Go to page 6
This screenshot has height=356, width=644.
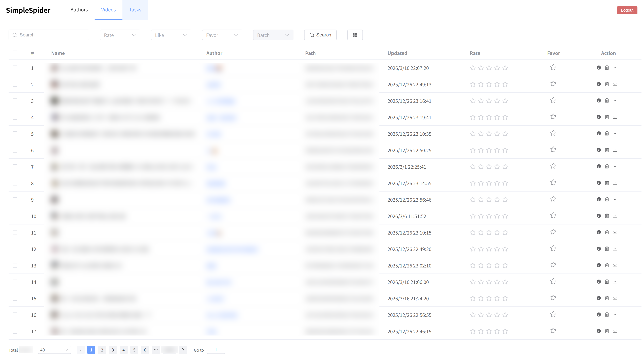click(145, 350)
